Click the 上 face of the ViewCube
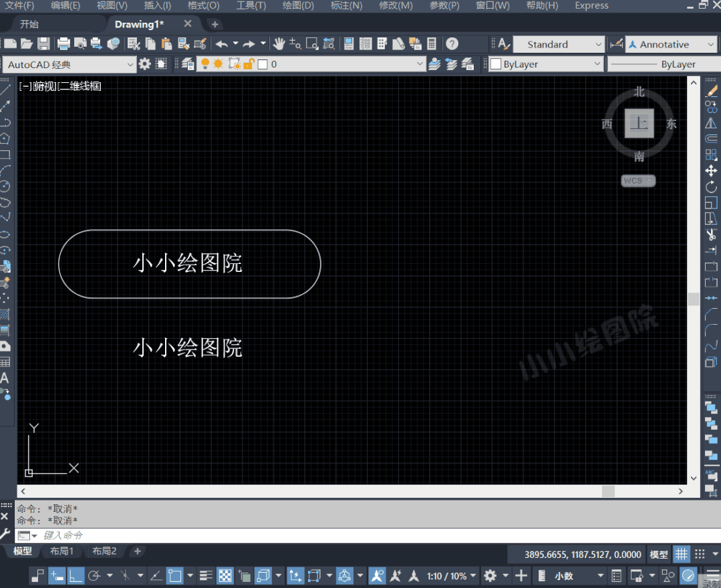Screen dimensions: 721x588 click(x=639, y=123)
